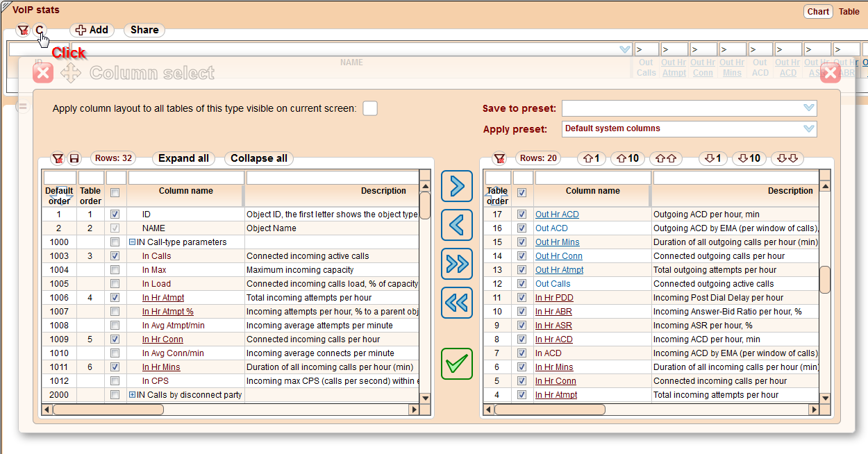Screen dimensions: 868x454
Task: Click the Expand all button
Action: pyautogui.click(x=183, y=158)
